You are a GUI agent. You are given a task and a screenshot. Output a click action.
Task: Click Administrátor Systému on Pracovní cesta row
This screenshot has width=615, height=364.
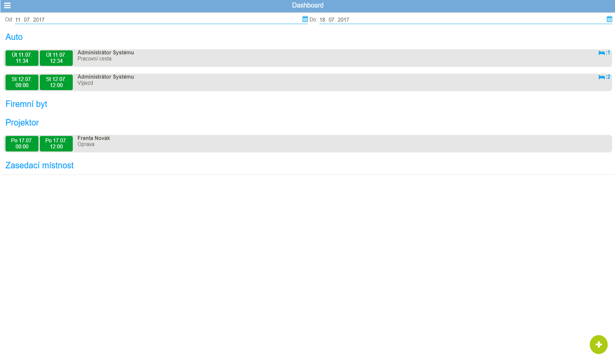106,53
